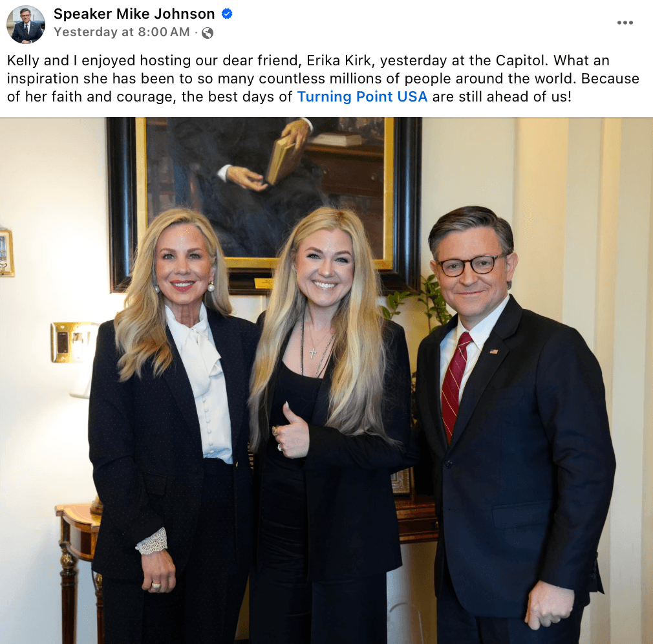The width and height of the screenshot is (653, 644).
Task: Click the cross necklace in the photo
Action: 313,353
